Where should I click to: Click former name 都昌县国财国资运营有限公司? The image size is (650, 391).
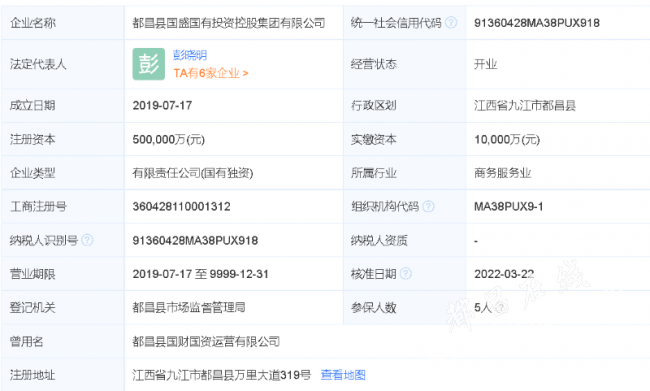point(206,341)
